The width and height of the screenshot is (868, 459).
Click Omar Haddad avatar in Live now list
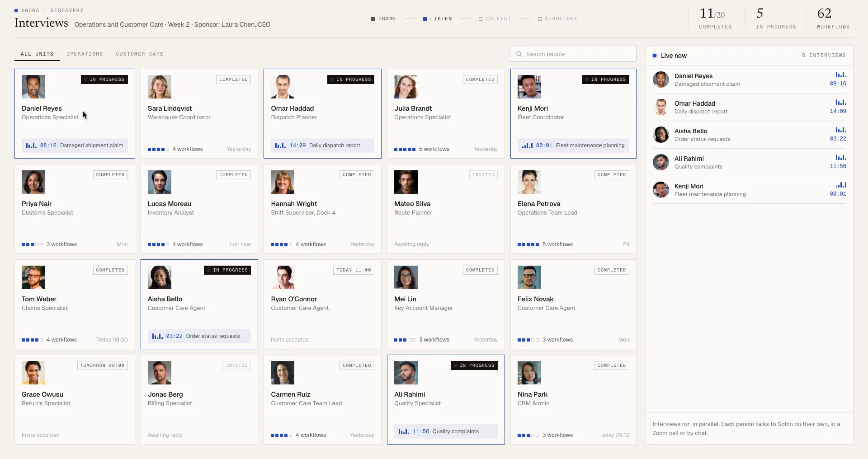click(661, 107)
